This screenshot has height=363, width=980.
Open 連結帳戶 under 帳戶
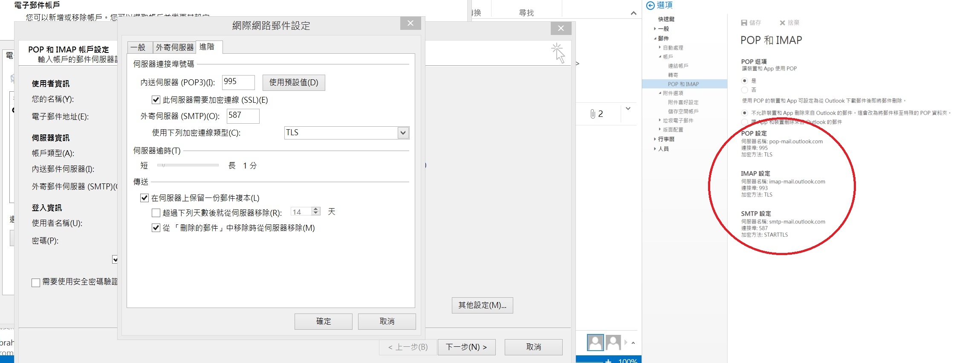pyautogui.click(x=678, y=66)
